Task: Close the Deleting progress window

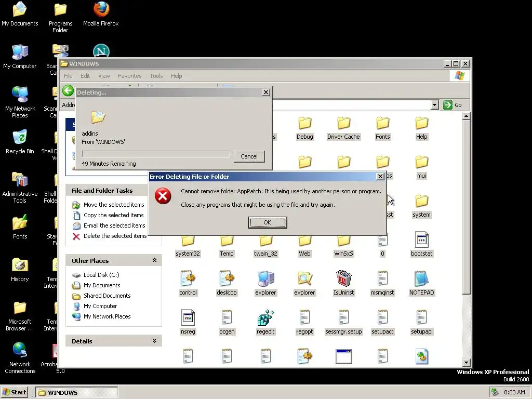Action: point(266,92)
